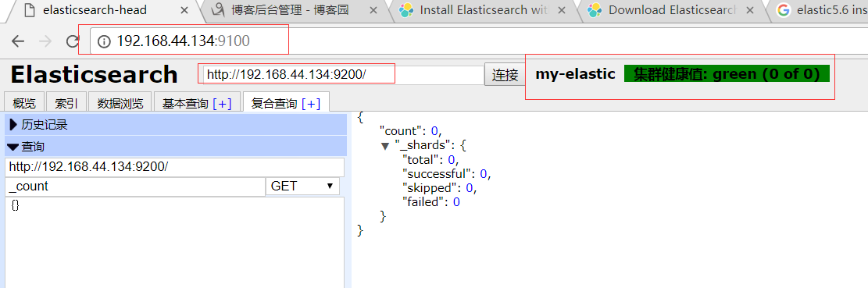868x288 pixels.
Task: Click the request body text area with {}
Action: point(174,242)
